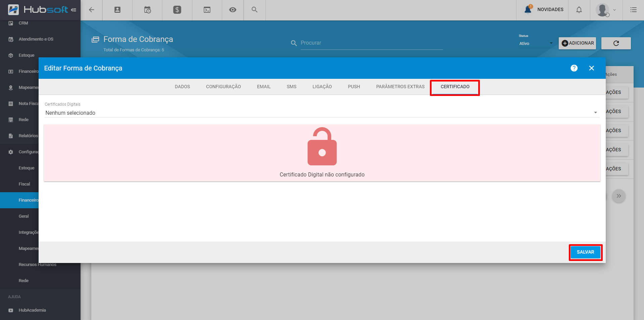
Task: Click the refresh button beside ADICIONAR
Action: (616, 43)
